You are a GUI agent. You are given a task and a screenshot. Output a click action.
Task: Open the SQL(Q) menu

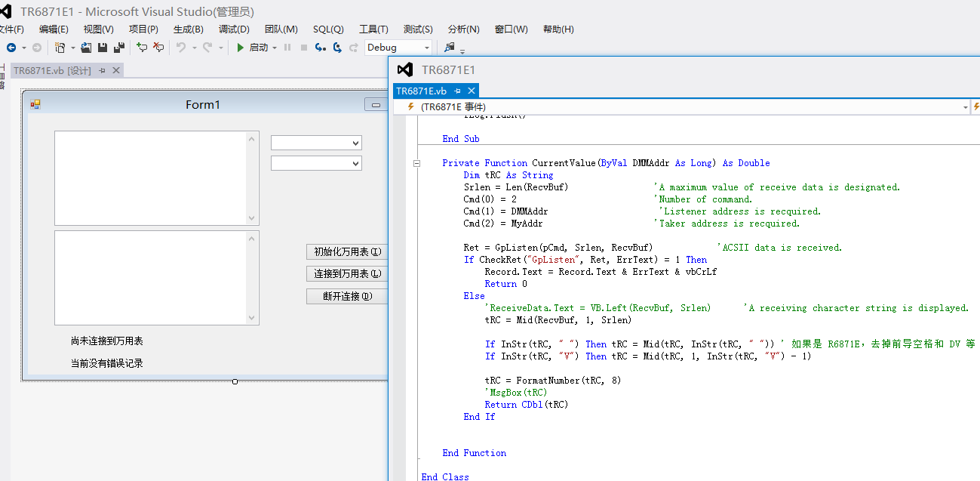coord(328,29)
